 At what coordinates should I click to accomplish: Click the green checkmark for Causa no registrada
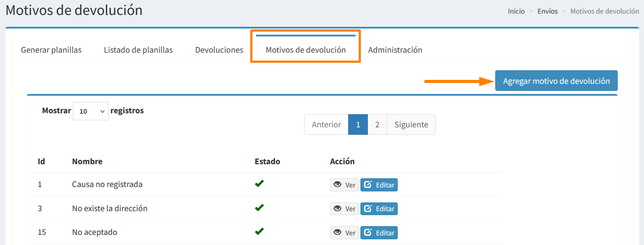tap(259, 184)
